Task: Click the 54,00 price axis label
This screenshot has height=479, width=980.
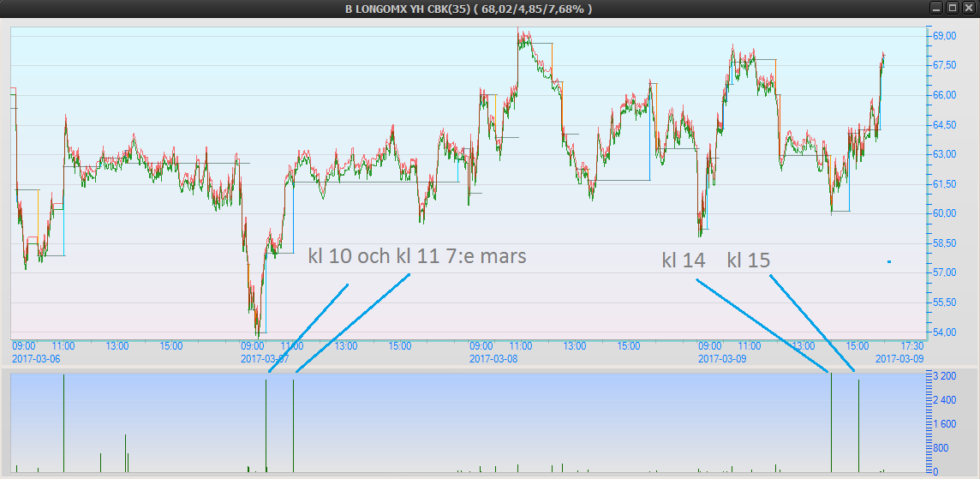Action: click(944, 332)
